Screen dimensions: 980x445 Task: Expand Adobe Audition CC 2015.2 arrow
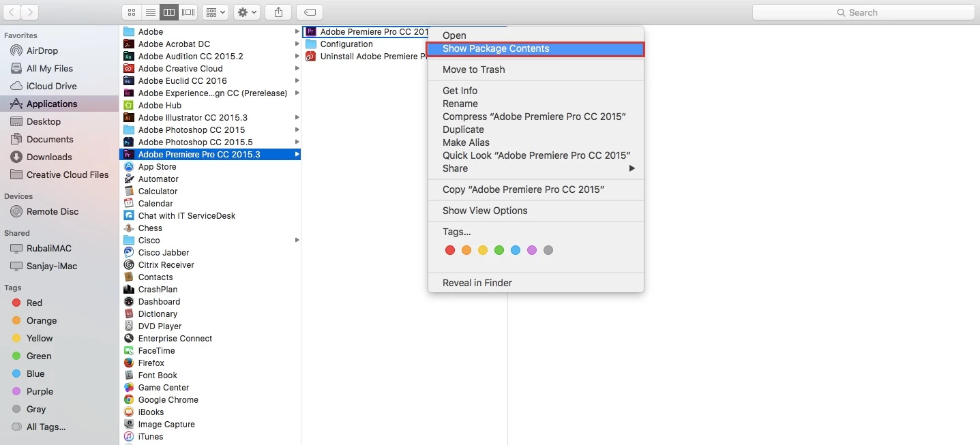pos(297,56)
